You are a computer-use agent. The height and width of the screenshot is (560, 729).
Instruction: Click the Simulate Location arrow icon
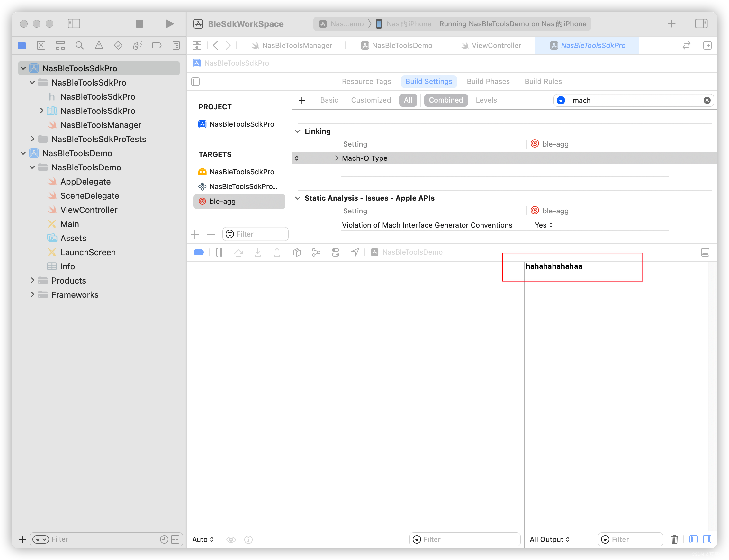355,252
